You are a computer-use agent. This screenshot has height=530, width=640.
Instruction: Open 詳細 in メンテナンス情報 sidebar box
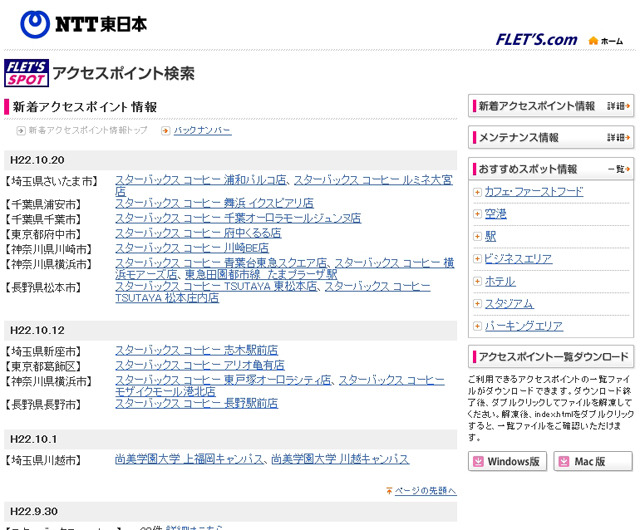pyautogui.click(x=618, y=138)
